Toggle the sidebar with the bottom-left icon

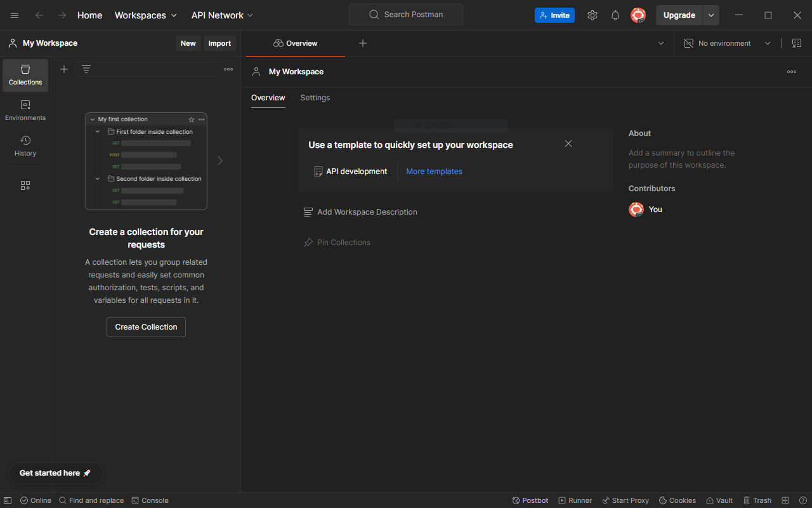tap(8, 500)
